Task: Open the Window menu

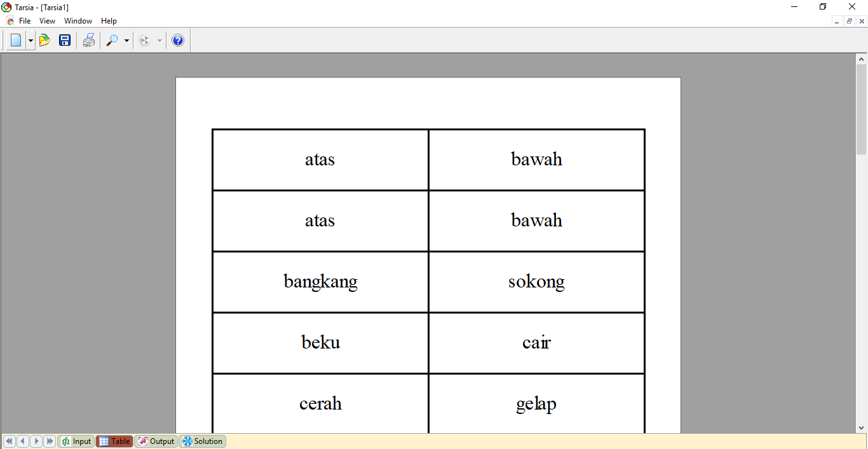Action: tap(78, 21)
